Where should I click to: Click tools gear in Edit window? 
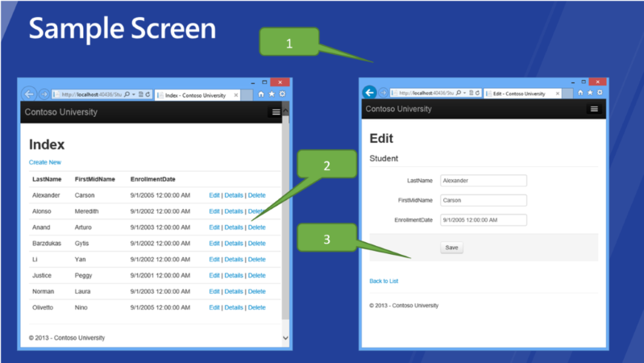[x=600, y=93]
